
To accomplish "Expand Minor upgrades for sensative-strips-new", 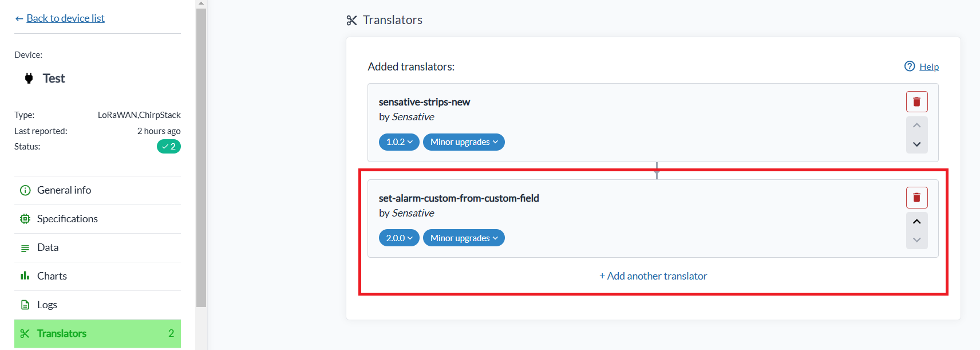I will [x=464, y=142].
